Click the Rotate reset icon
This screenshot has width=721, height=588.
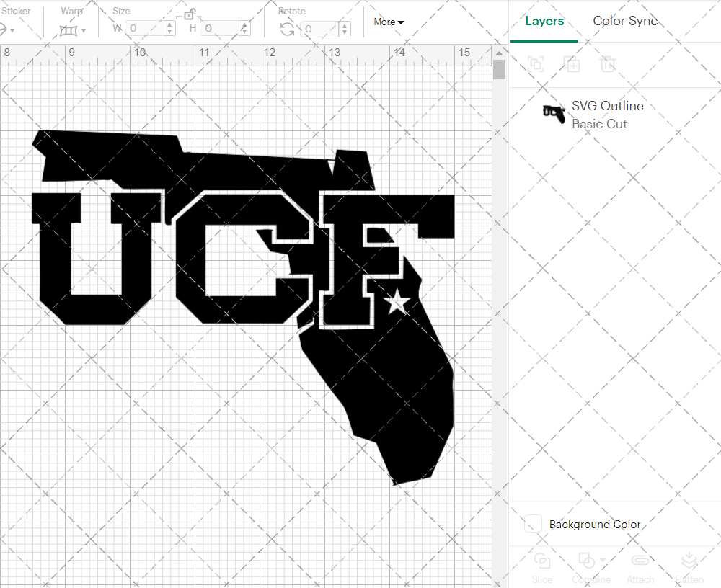click(x=286, y=27)
